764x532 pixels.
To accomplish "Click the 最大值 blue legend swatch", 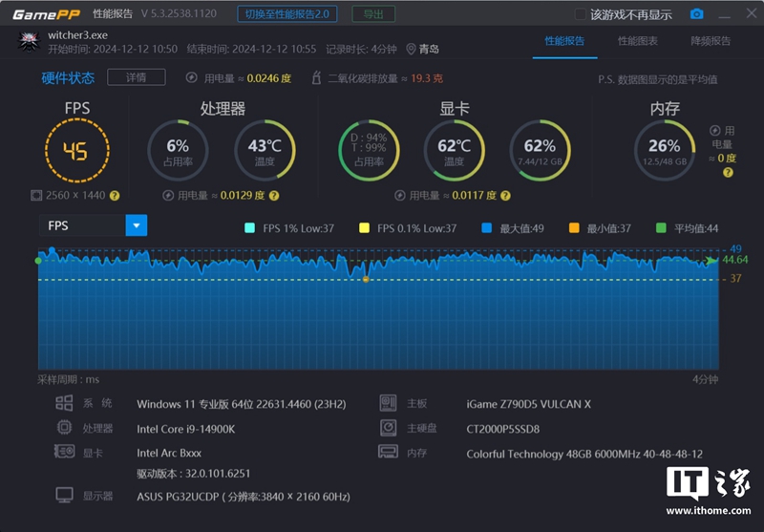I will coord(486,228).
